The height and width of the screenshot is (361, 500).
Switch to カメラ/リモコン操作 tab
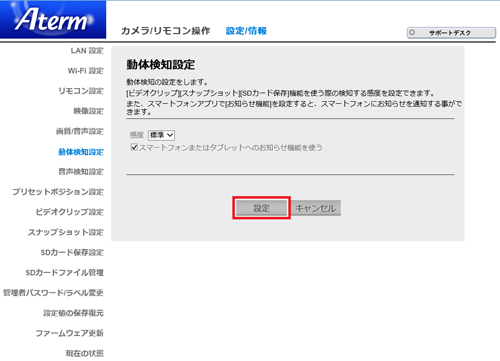coord(165,31)
